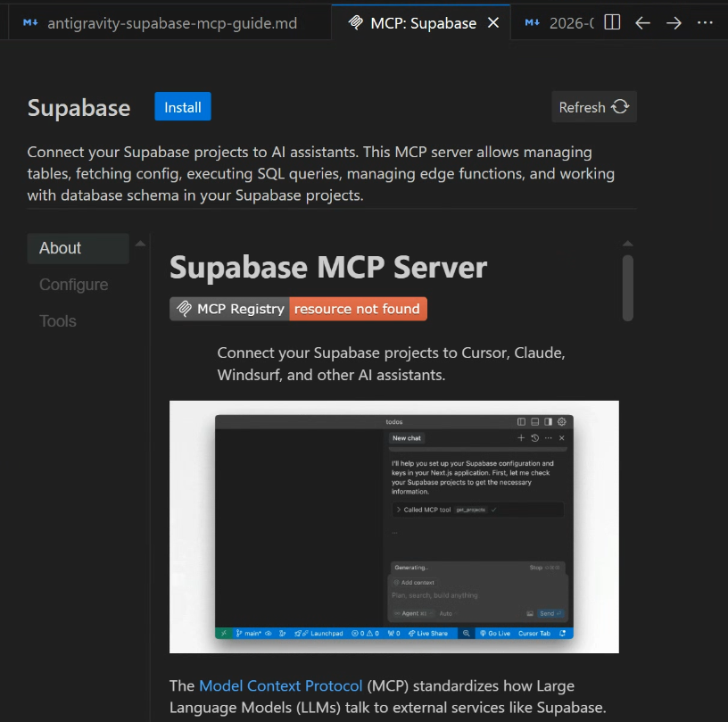728x722 pixels.
Task: Click the 'Generating...' status text
Action: [411, 568]
